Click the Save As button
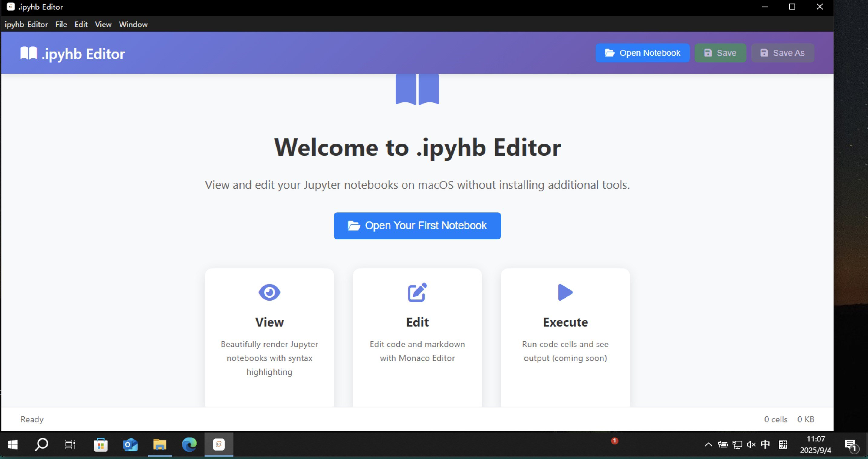868x459 pixels. tap(782, 53)
